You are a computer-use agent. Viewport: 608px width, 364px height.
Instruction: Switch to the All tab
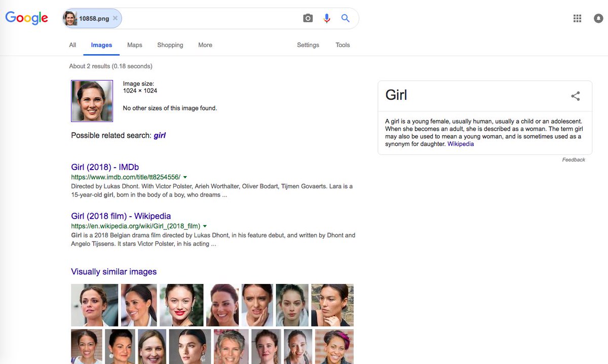72,45
